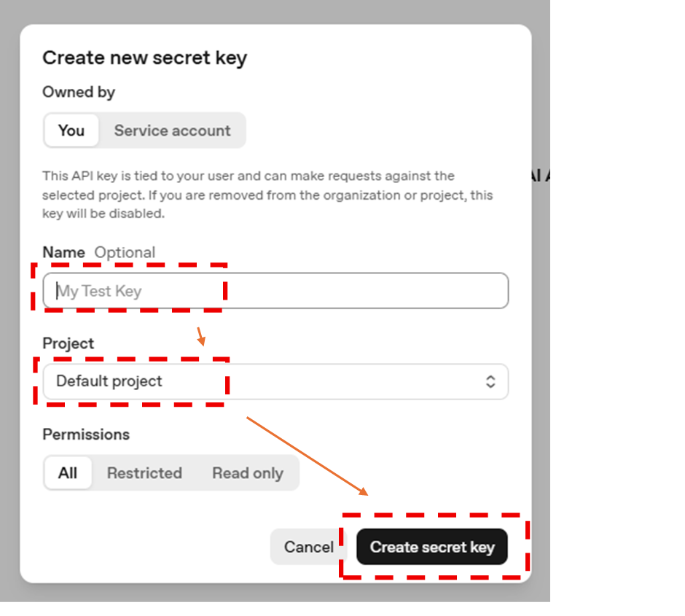Click the "Create new secret key" heading

click(144, 58)
